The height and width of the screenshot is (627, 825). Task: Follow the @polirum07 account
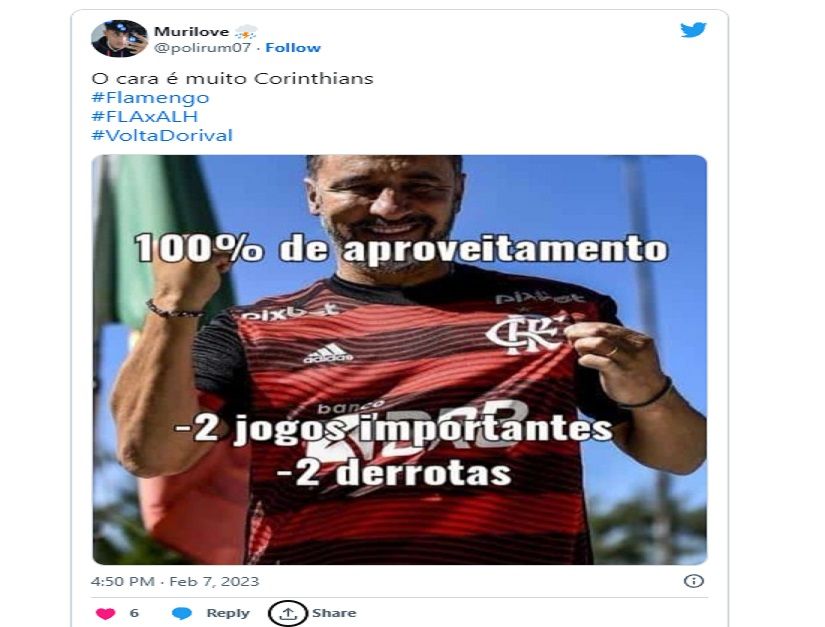coord(293,48)
